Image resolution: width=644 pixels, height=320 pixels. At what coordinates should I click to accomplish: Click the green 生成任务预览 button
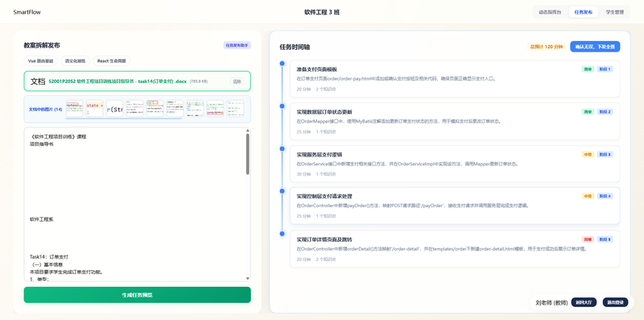click(137, 295)
